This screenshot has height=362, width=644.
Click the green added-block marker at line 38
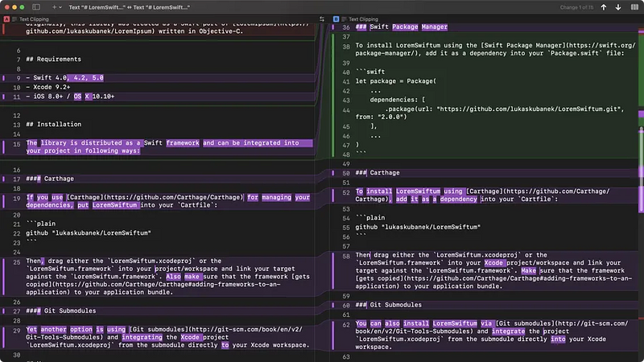333,95
